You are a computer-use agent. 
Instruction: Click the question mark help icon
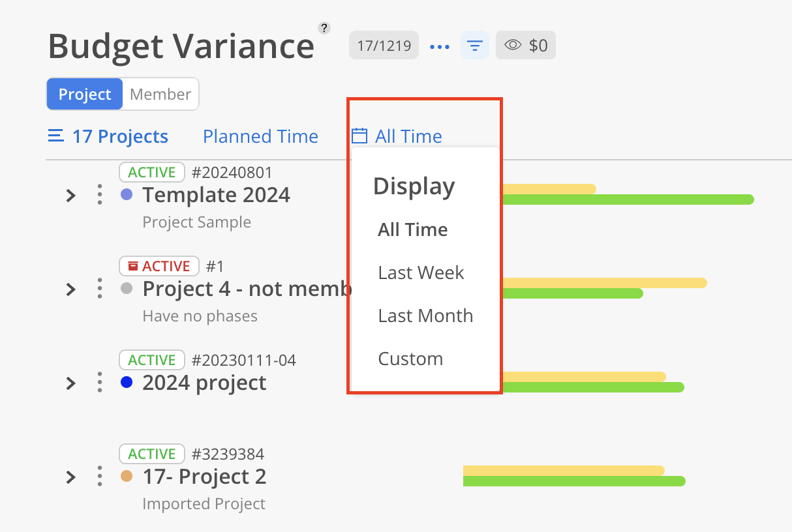click(x=324, y=28)
